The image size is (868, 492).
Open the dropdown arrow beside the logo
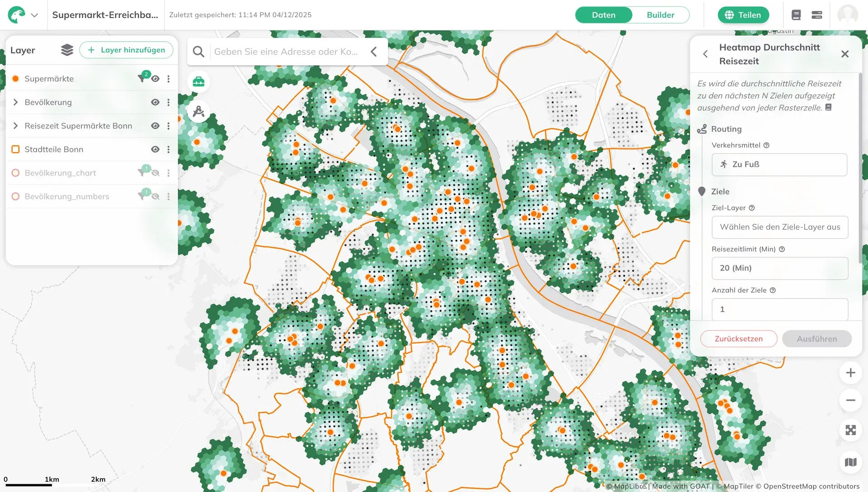(34, 15)
